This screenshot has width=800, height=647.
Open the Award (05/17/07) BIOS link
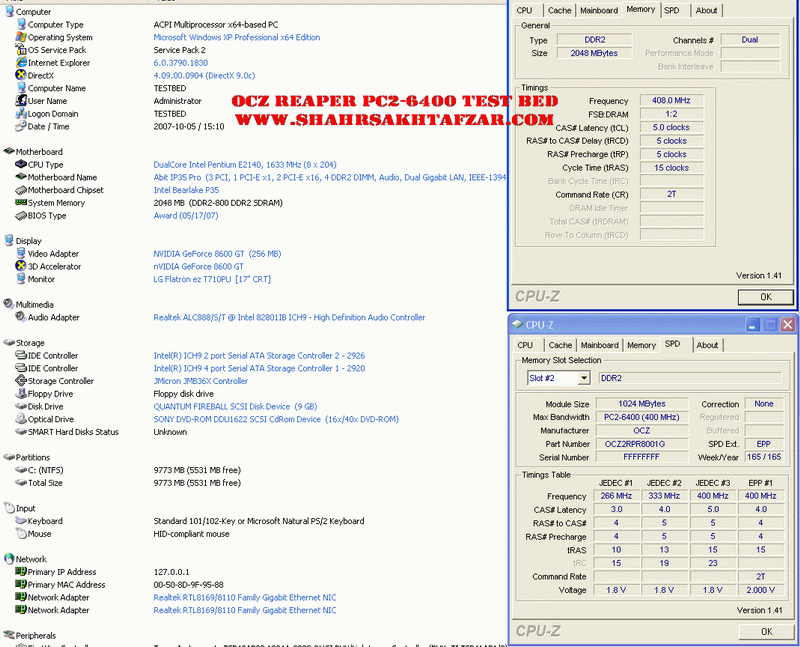click(x=186, y=215)
